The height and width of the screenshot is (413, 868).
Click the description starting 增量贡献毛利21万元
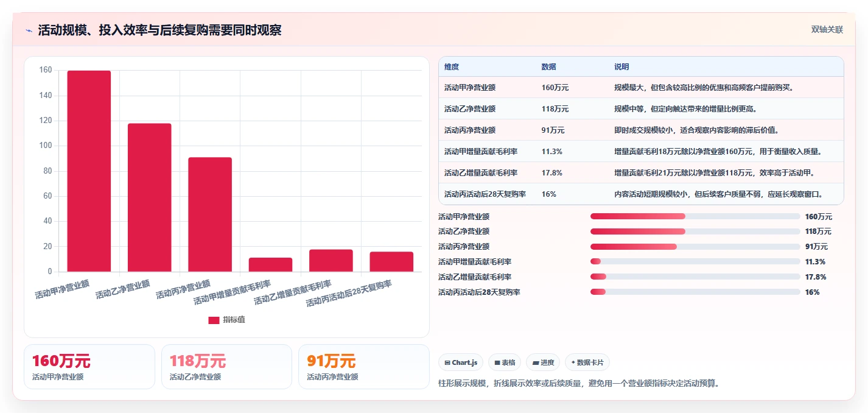click(x=715, y=173)
